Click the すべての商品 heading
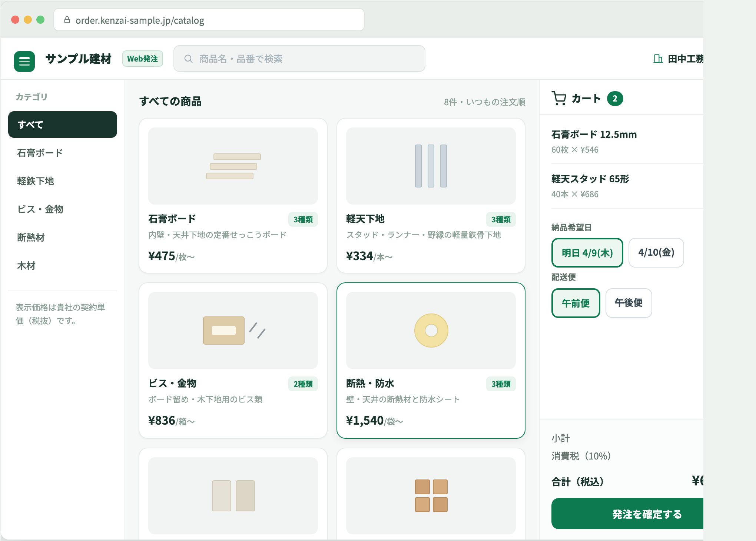Image resolution: width=756 pixels, height=541 pixels. tap(170, 101)
